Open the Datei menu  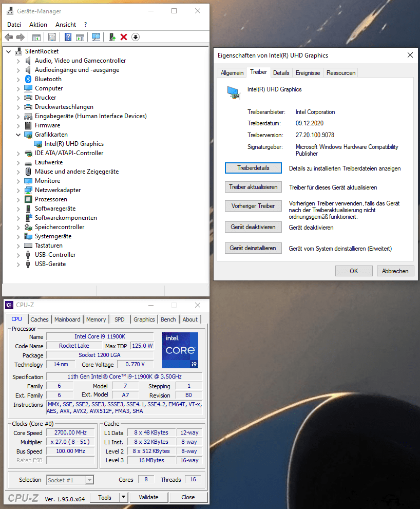[x=14, y=25]
